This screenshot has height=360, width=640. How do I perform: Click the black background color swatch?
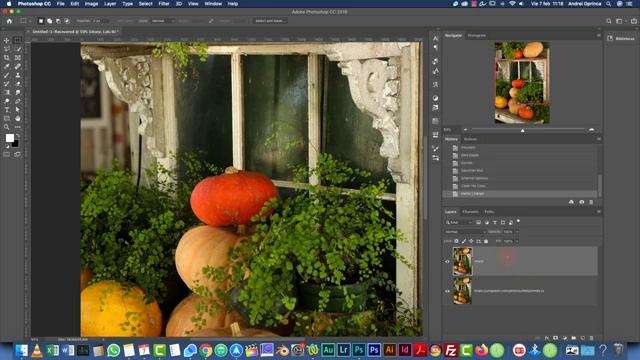pyautogui.click(x=16, y=144)
